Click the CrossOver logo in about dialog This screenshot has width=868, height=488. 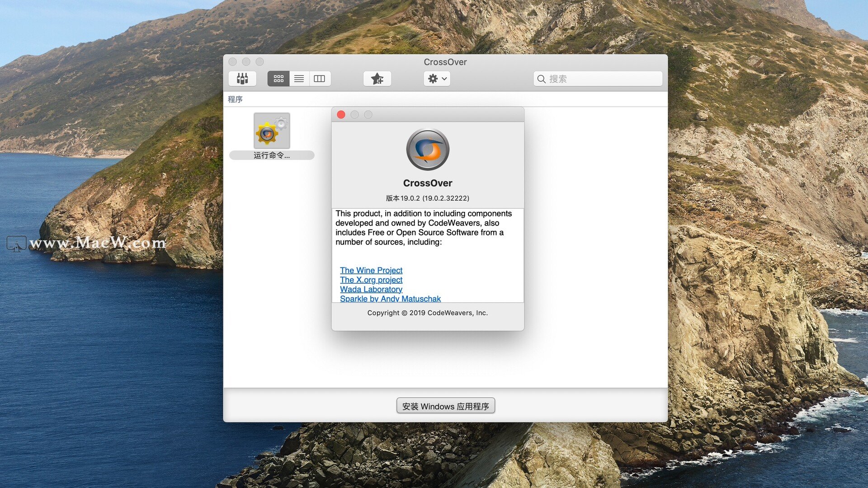tap(428, 150)
